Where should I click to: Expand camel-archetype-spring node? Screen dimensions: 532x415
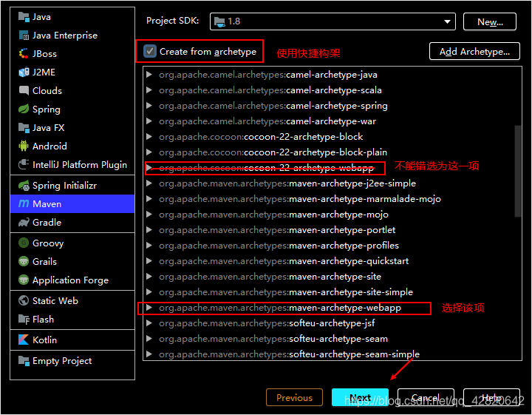click(x=149, y=106)
